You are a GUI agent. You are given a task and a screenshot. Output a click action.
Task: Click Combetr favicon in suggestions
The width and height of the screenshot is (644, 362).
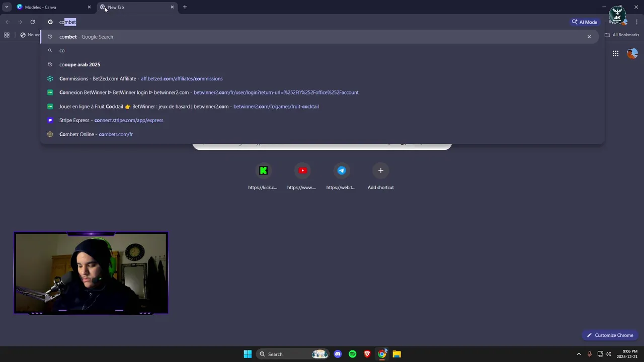(50, 134)
